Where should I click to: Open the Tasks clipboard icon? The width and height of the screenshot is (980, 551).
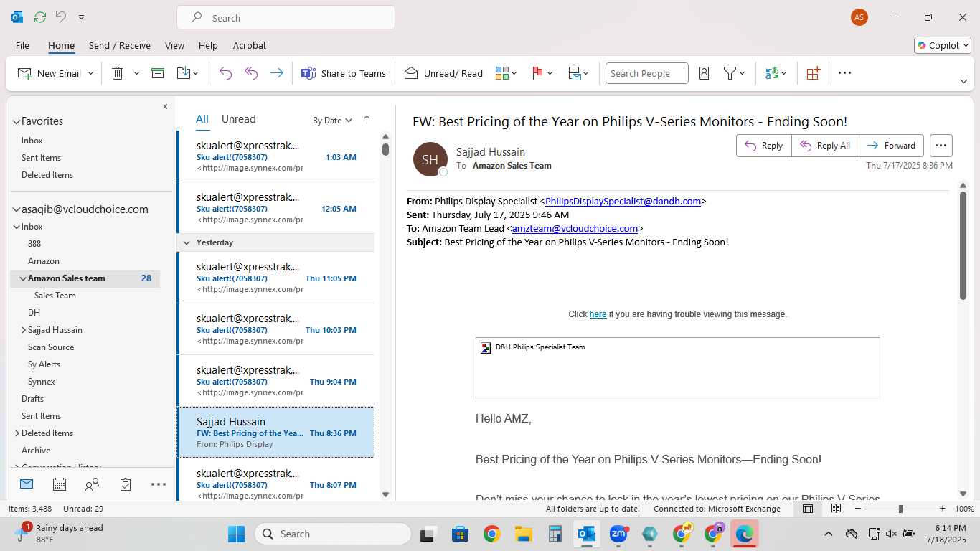126,485
